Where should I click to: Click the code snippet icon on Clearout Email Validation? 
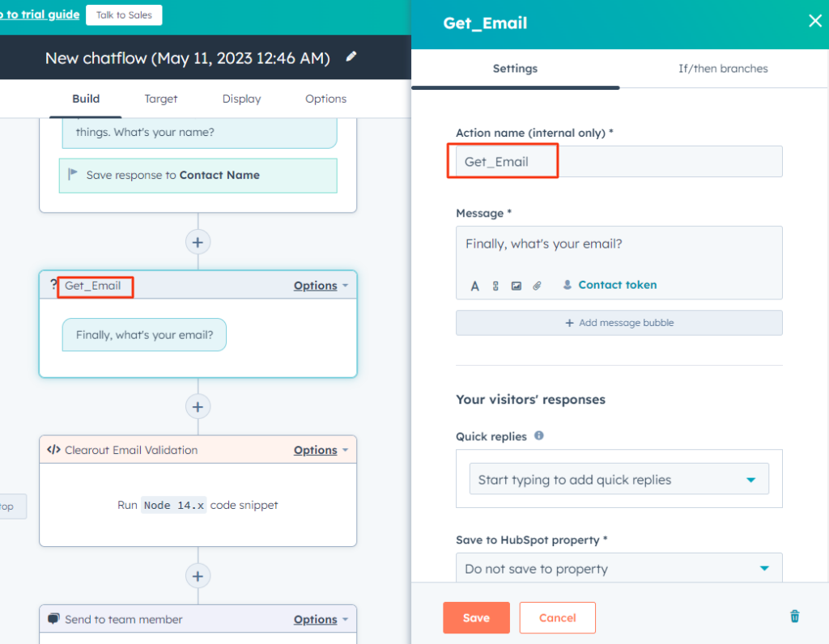point(53,449)
